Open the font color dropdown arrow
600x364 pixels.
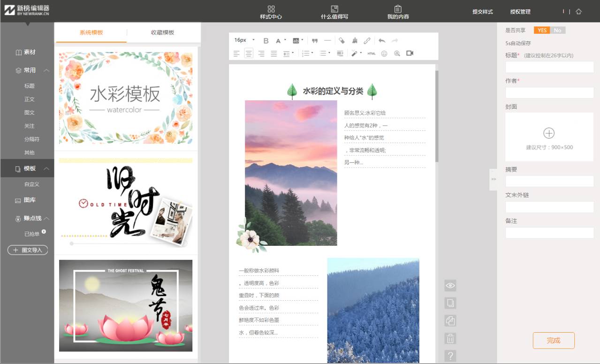285,40
